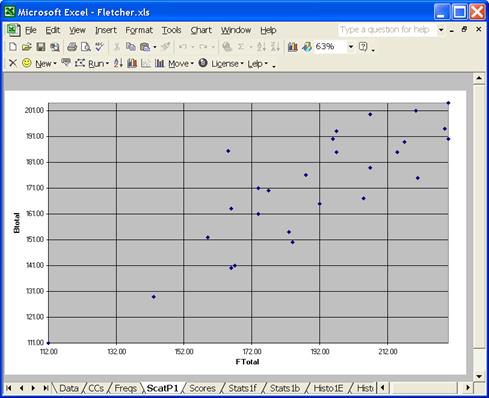Open the License dropdown menu
This screenshot has width=489, height=398.
click(x=227, y=63)
